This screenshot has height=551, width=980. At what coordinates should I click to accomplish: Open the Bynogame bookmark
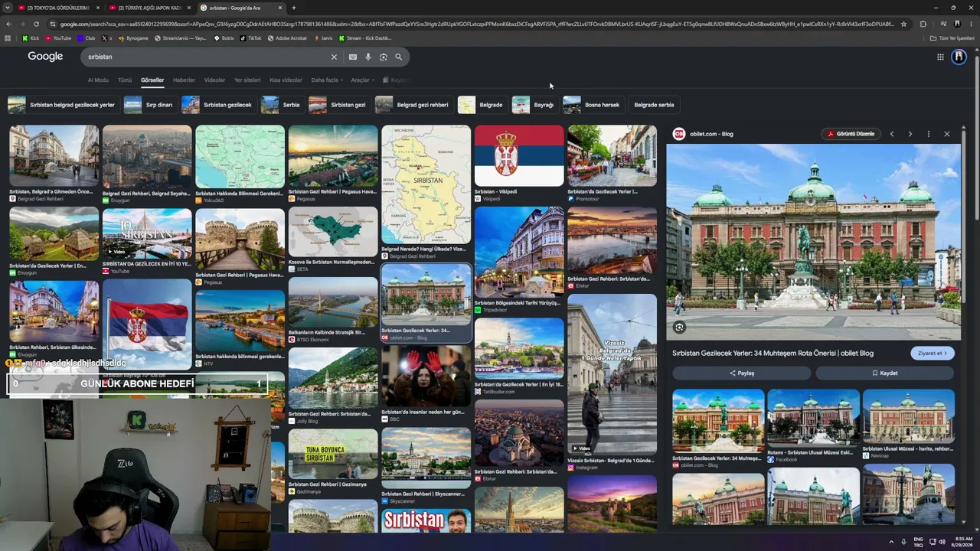(133, 37)
